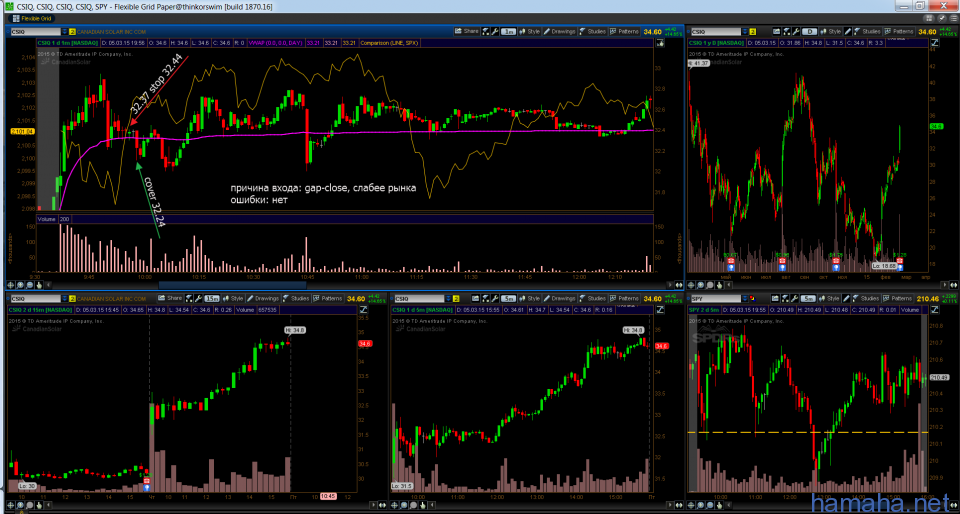Change the 1m aggregation period button
960x514 pixels.
[x=509, y=31]
